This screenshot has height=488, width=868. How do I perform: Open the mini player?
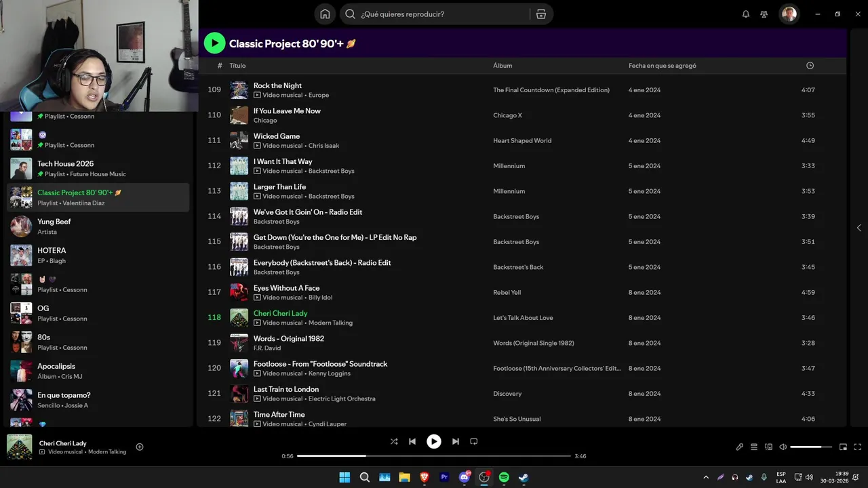(x=844, y=447)
